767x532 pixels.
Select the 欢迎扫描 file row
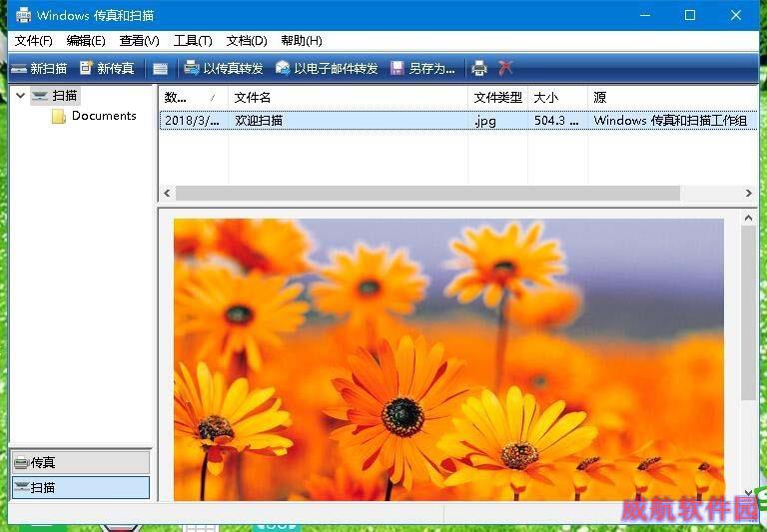pyautogui.click(x=458, y=121)
